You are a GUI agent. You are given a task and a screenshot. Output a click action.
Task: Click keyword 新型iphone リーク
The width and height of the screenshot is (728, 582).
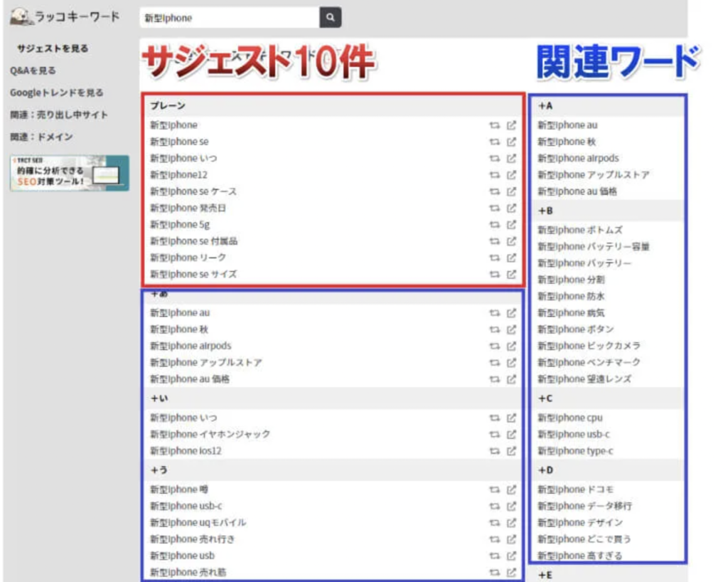[188, 258]
